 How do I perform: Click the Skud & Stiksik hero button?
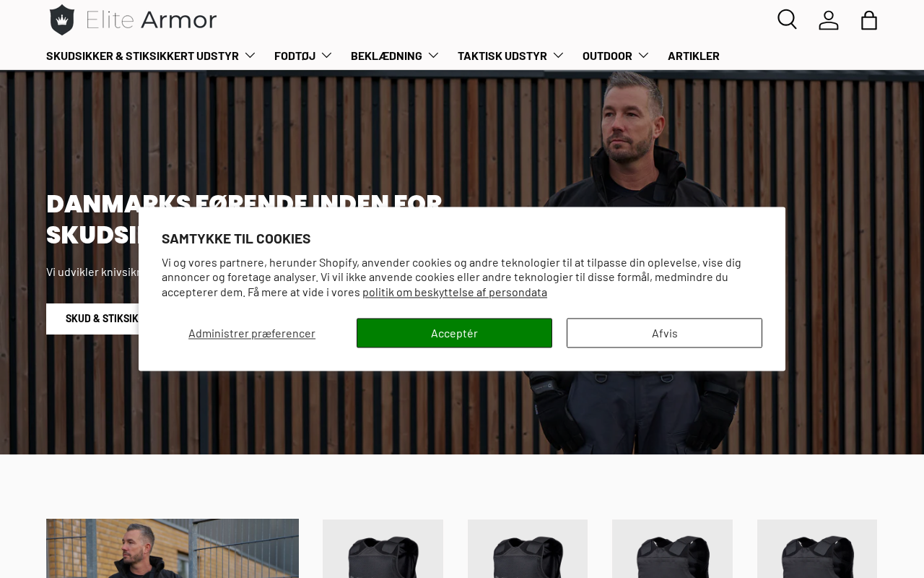[92, 319]
